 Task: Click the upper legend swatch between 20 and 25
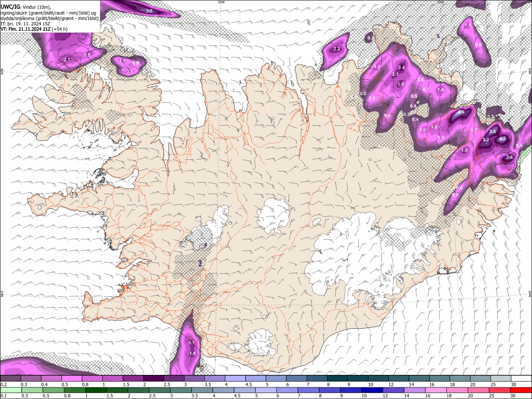(x=480, y=379)
